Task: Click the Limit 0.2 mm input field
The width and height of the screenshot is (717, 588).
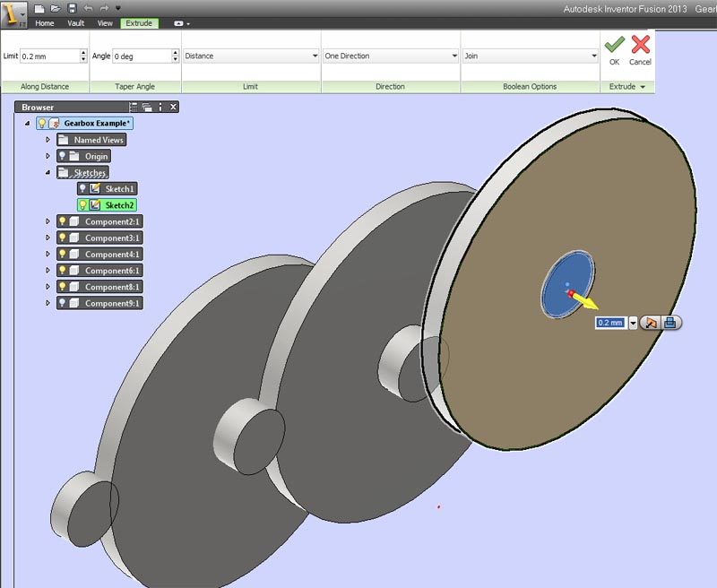Action: pyautogui.click(x=50, y=56)
